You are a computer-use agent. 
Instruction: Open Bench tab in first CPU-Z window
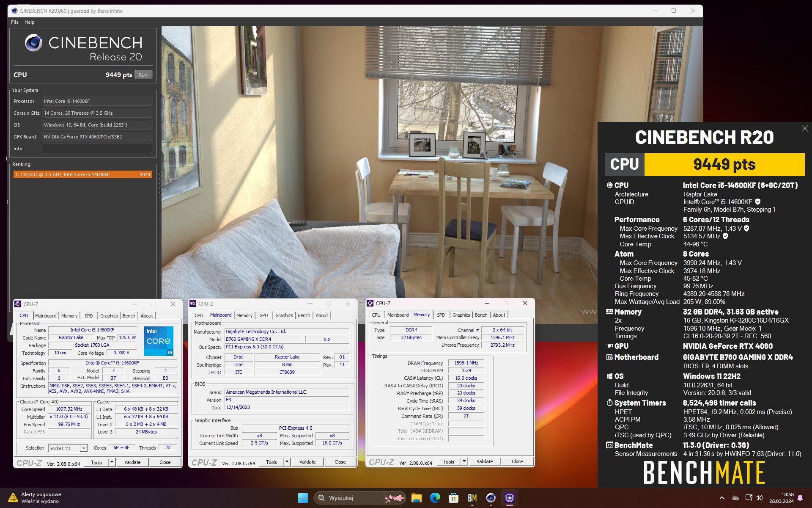pos(129,316)
